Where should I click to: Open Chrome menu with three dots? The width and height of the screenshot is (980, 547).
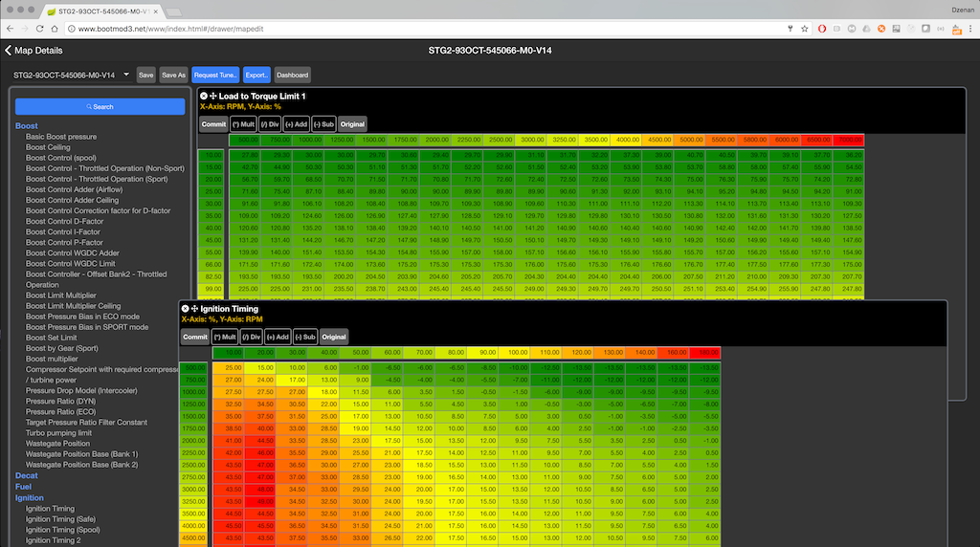tap(970, 29)
